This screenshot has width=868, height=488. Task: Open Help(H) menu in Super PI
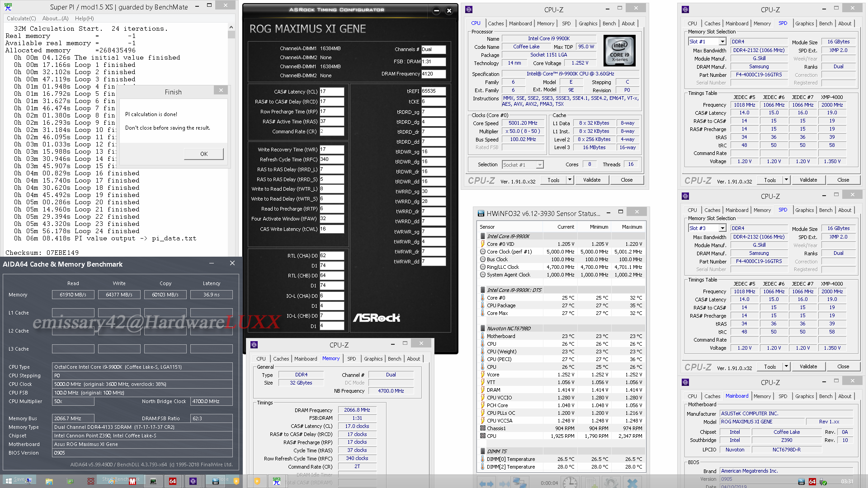point(85,19)
